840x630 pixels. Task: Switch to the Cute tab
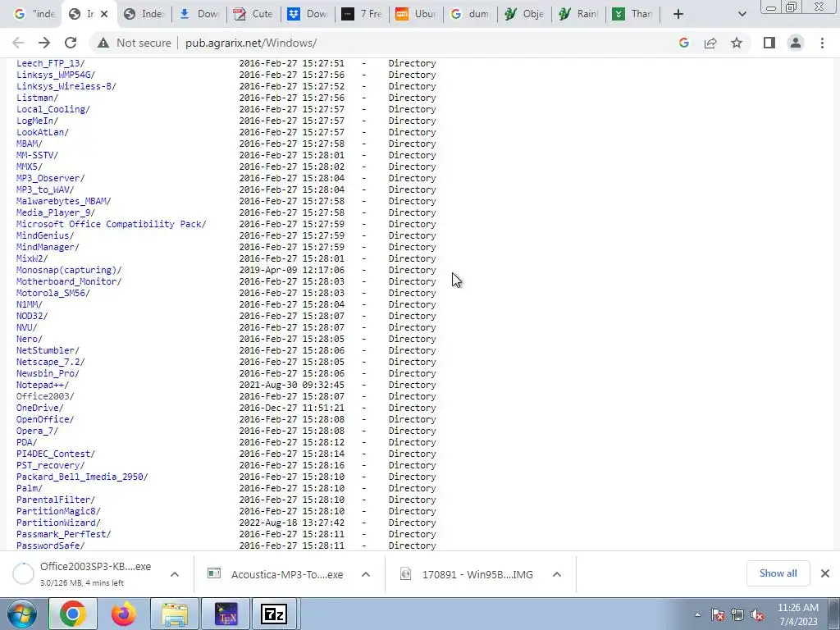(x=254, y=14)
